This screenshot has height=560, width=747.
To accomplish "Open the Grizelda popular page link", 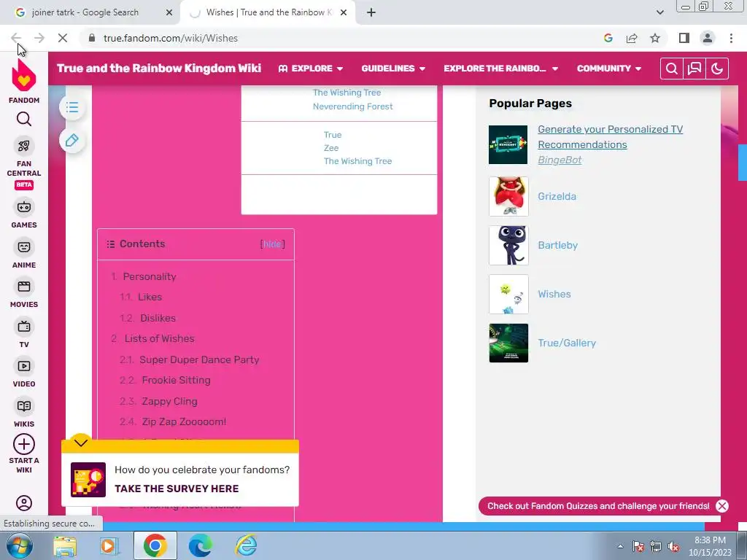I will pyautogui.click(x=557, y=196).
